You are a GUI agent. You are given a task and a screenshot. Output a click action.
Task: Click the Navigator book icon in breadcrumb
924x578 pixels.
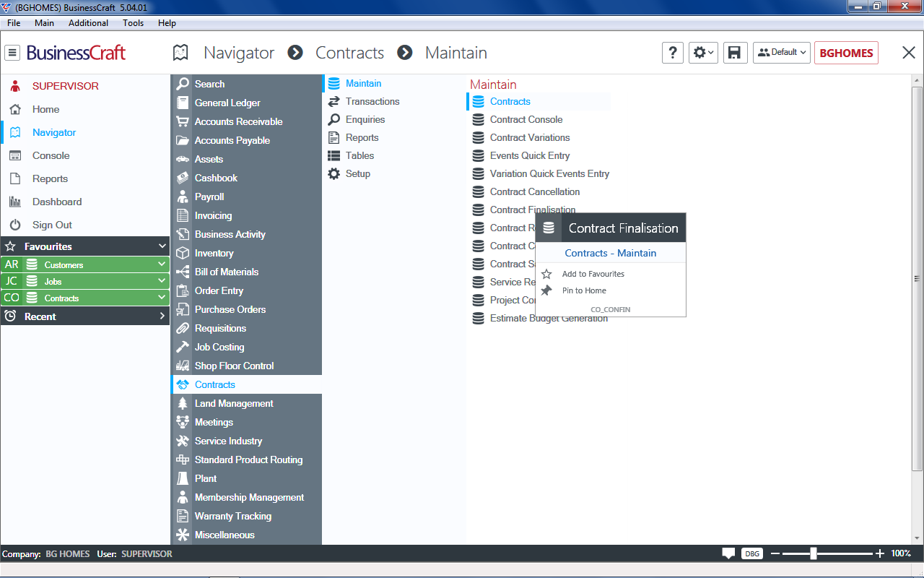pos(180,53)
